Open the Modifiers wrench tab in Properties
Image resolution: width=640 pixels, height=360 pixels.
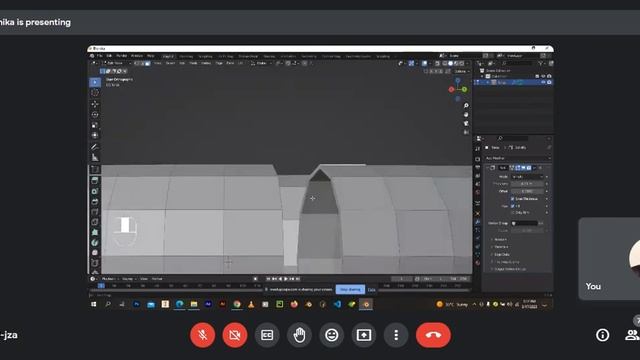[x=478, y=222]
